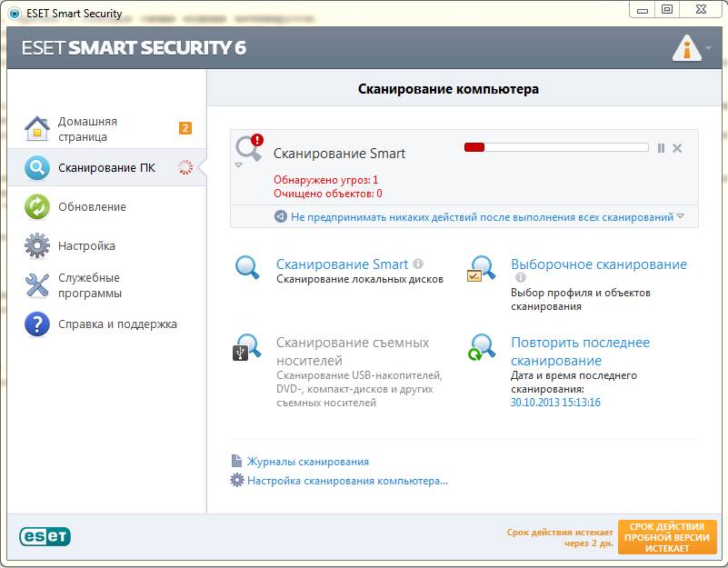Image resolution: width=728 pixels, height=568 pixels.
Task: Click the warning triangle status icon in header
Action: click(x=687, y=48)
